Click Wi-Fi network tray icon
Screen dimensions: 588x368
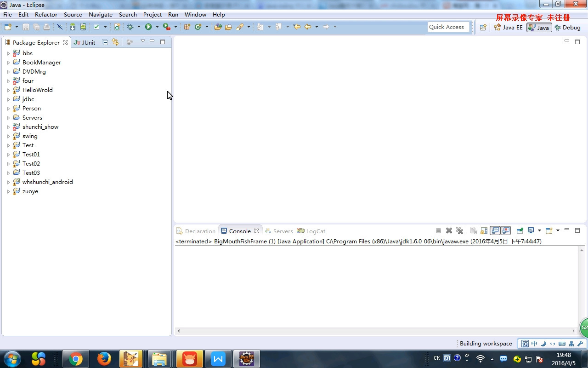(x=481, y=358)
